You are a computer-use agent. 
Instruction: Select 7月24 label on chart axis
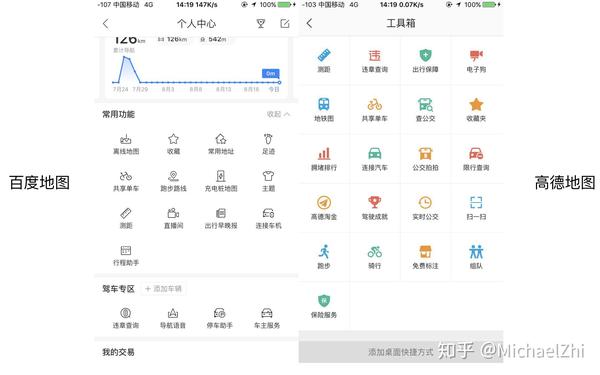121,89
